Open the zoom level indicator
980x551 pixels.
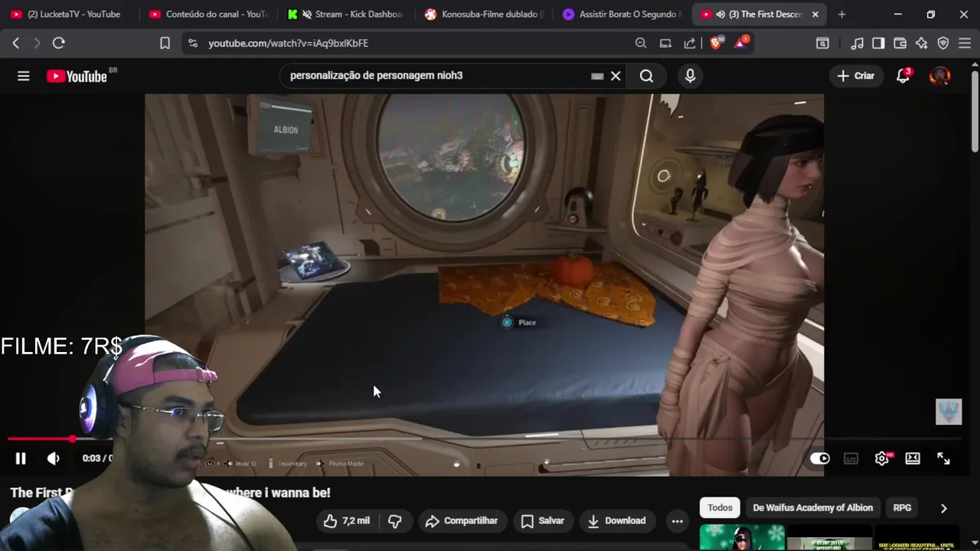[641, 44]
